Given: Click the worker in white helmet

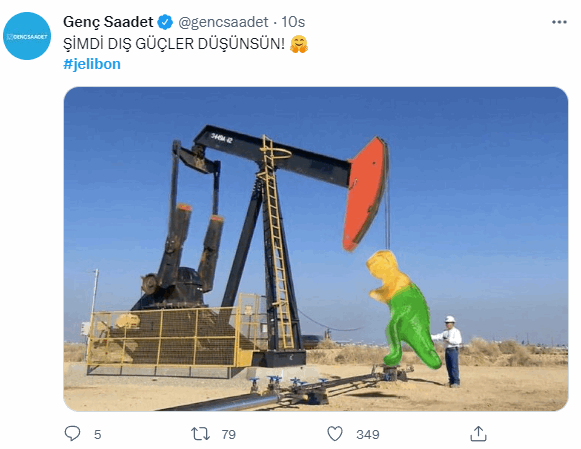Looking at the screenshot, I should (x=451, y=351).
